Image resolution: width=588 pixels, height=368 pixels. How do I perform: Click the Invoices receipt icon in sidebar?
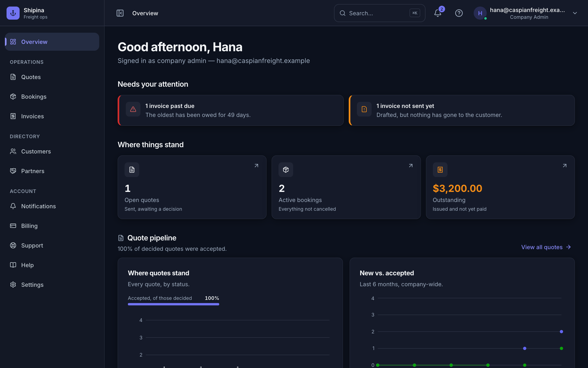[x=13, y=116]
